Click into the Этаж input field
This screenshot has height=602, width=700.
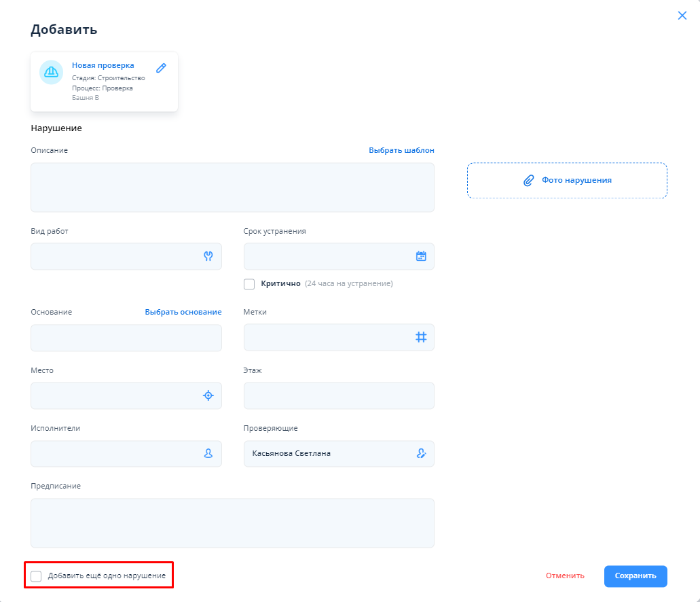[x=339, y=395]
